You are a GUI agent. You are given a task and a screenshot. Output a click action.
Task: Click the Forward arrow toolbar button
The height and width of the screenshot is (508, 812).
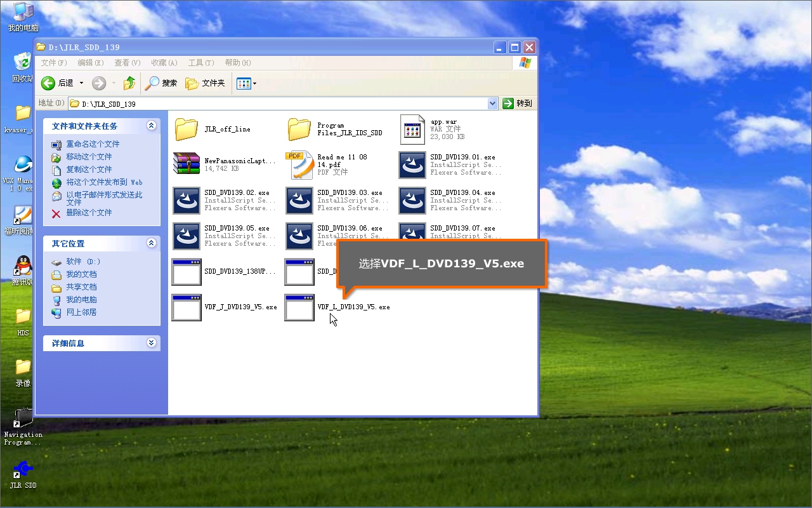tap(99, 83)
